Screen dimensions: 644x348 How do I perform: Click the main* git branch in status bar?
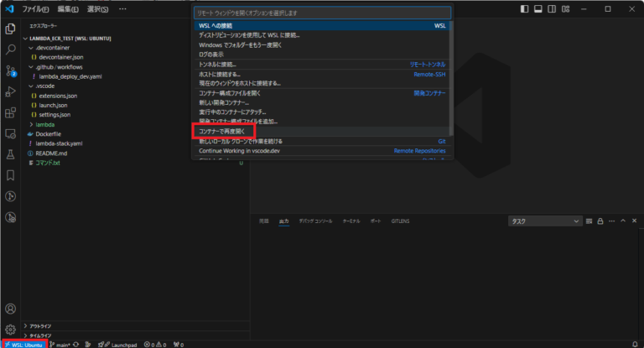pos(60,345)
